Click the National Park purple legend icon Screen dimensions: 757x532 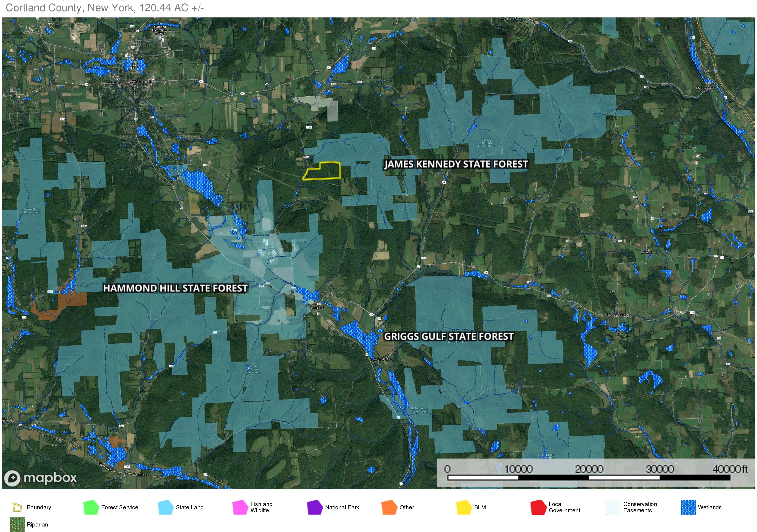pos(315,507)
